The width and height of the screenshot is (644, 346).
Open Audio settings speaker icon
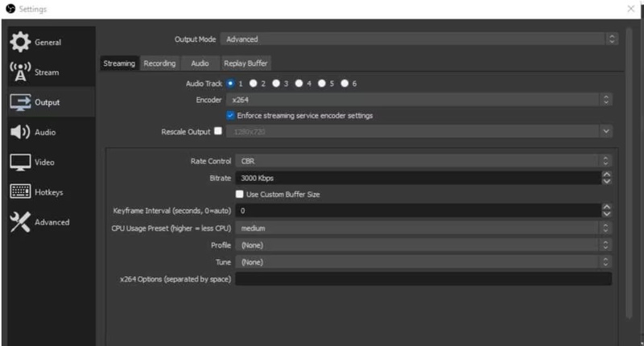click(x=20, y=132)
